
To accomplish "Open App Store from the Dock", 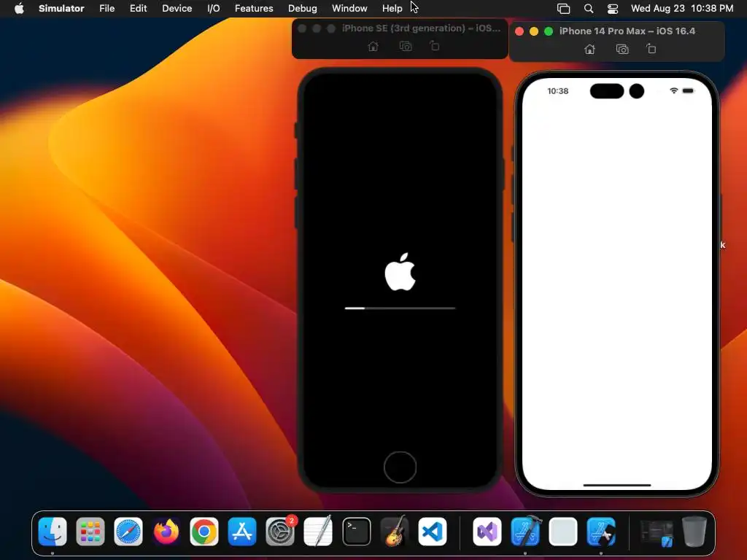I will tap(242, 531).
